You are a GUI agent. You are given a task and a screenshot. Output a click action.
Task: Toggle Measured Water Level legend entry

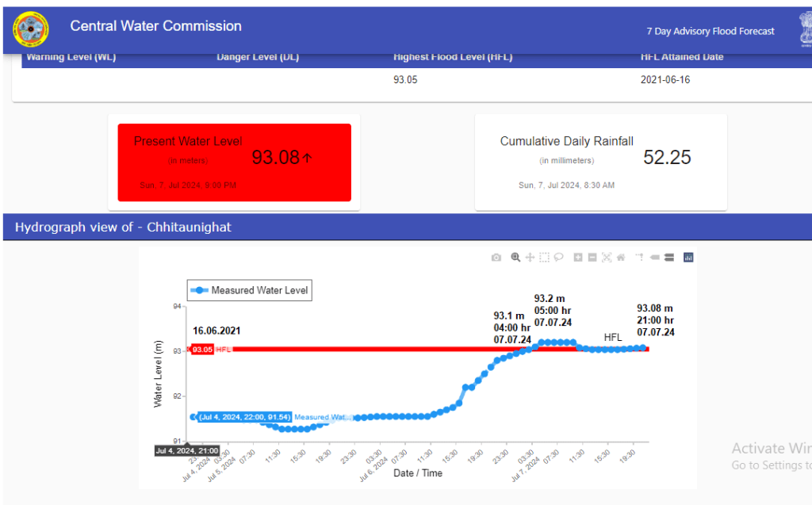click(x=249, y=291)
